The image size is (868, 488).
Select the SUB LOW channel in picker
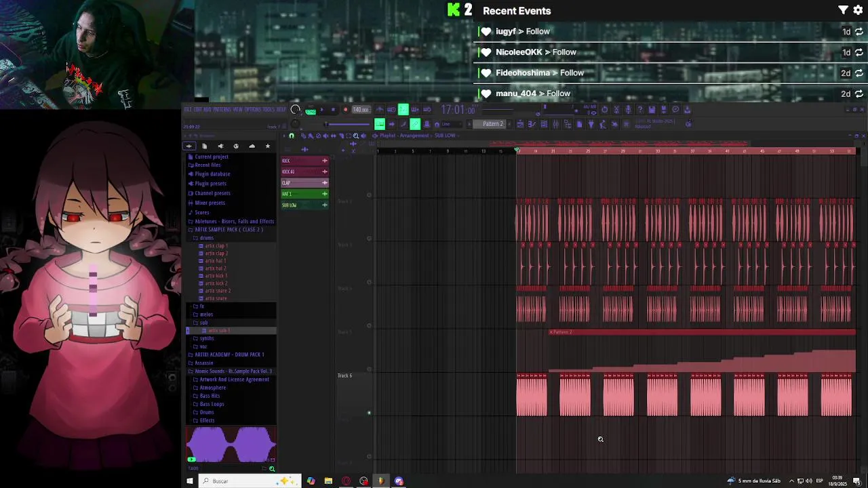304,205
